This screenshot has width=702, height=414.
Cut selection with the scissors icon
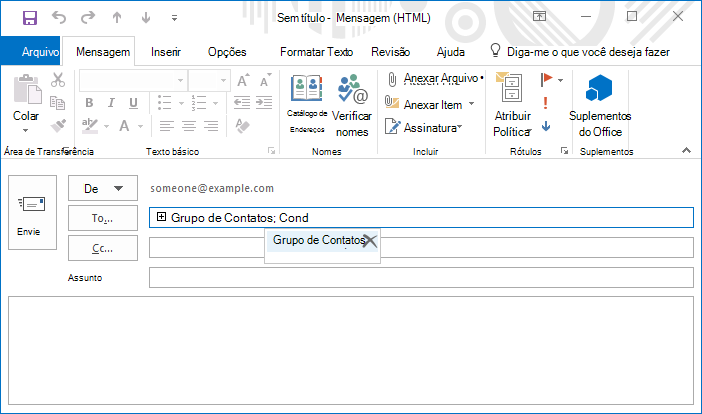[x=58, y=80]
